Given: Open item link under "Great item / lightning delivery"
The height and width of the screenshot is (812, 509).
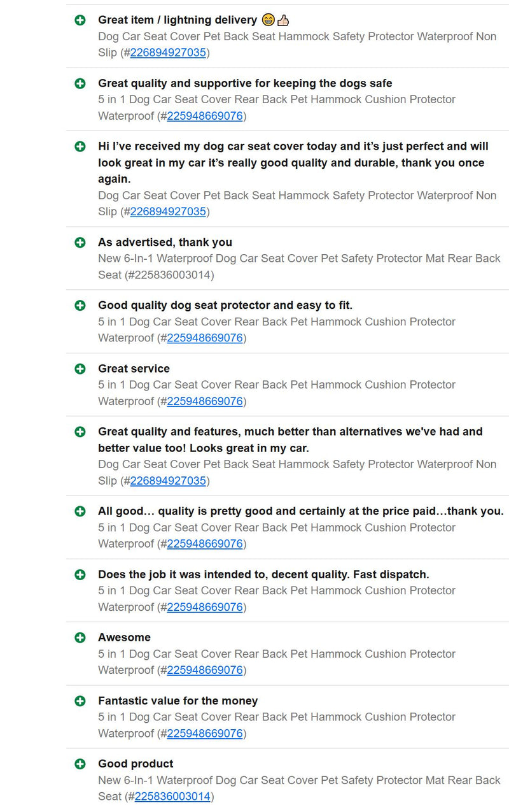Looking at the screenshot, I should click(168, 53).
